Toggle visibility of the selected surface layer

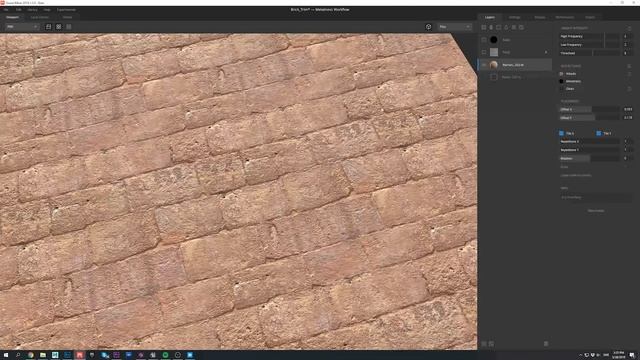tap(484, 65)
